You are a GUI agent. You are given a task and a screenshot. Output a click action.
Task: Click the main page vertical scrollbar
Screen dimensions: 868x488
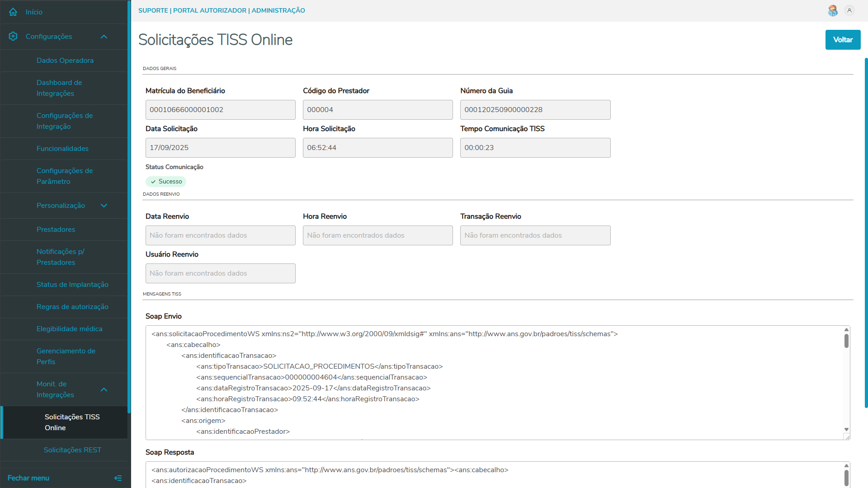point(866,233)
